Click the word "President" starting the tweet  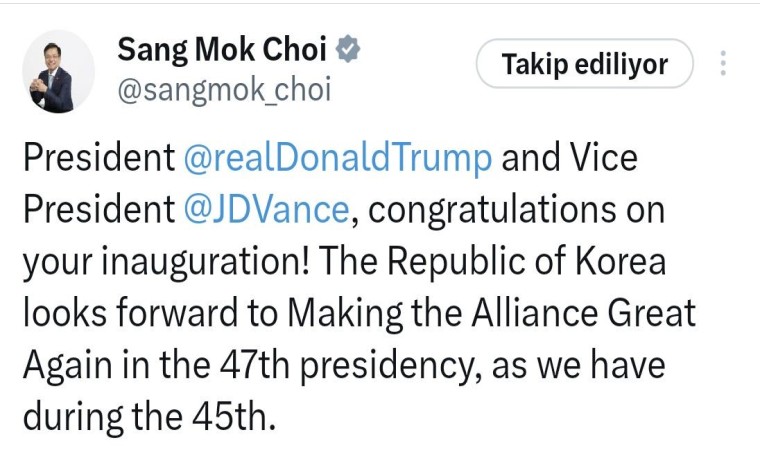[x=97, y=157]
